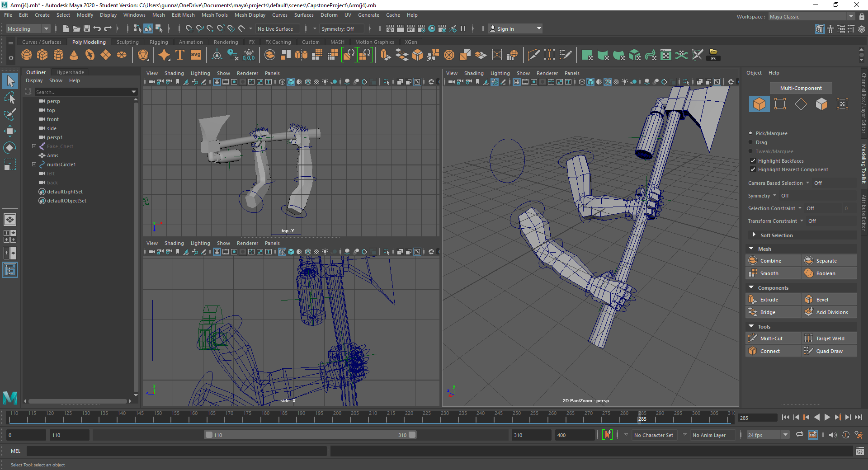Select the Paint Selection tool
This screenshot has width=868, height=470.
(10, 114)
